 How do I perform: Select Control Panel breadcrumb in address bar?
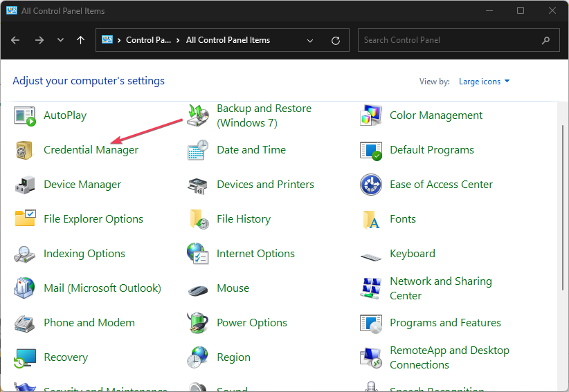[147, 40]
